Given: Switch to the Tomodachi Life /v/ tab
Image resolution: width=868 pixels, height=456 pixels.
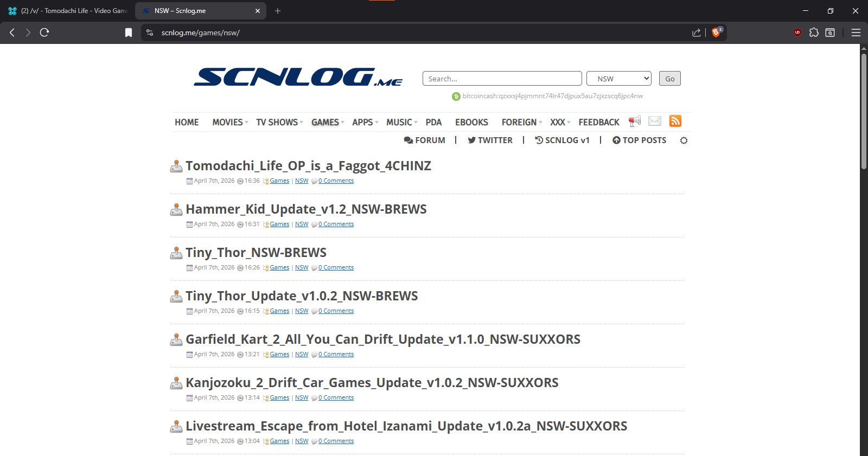Looking at the screenshot, I should coord(67,11).
